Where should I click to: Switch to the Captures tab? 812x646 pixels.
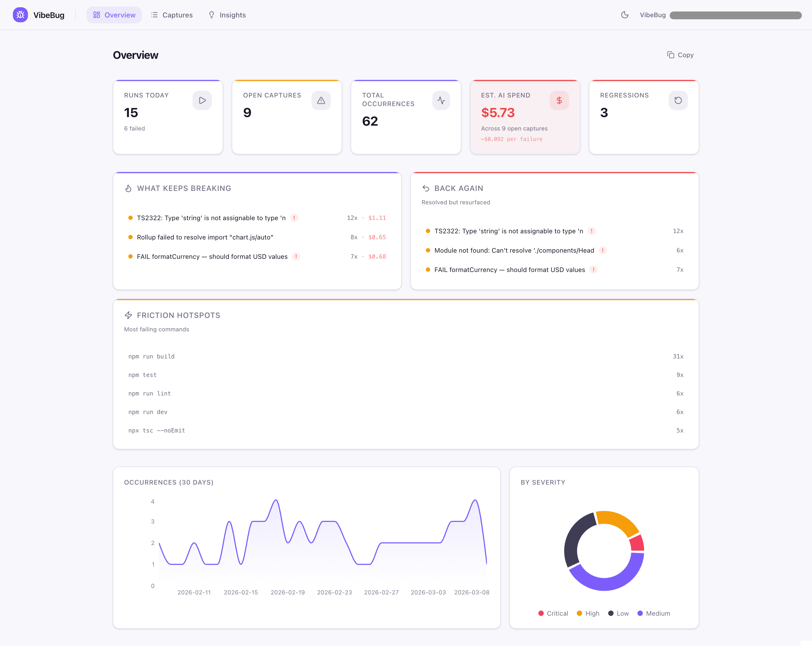(172, 15)
